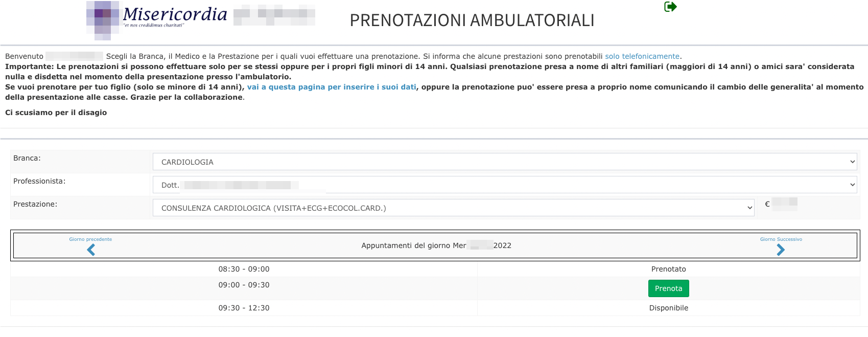Image resolution: width=868 pixels, height=337 pixels.
Task: Click the "Appuntamenti del giorno" date header
Action: 436,245
